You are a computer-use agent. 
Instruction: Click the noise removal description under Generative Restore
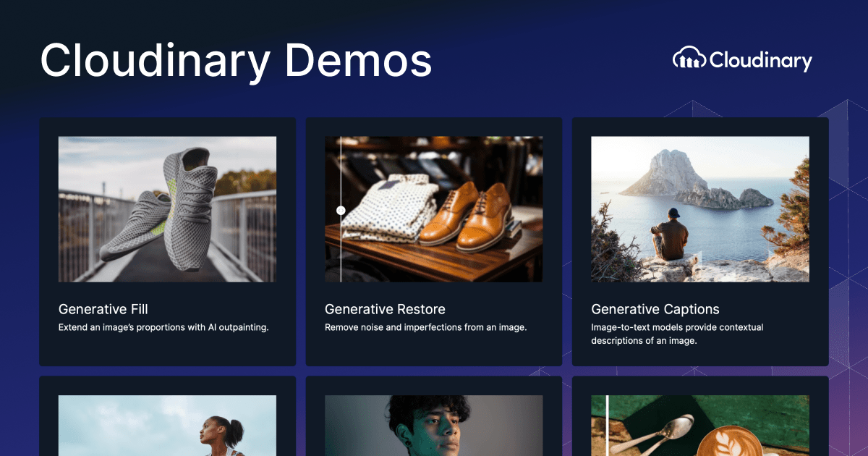[426, 327]
